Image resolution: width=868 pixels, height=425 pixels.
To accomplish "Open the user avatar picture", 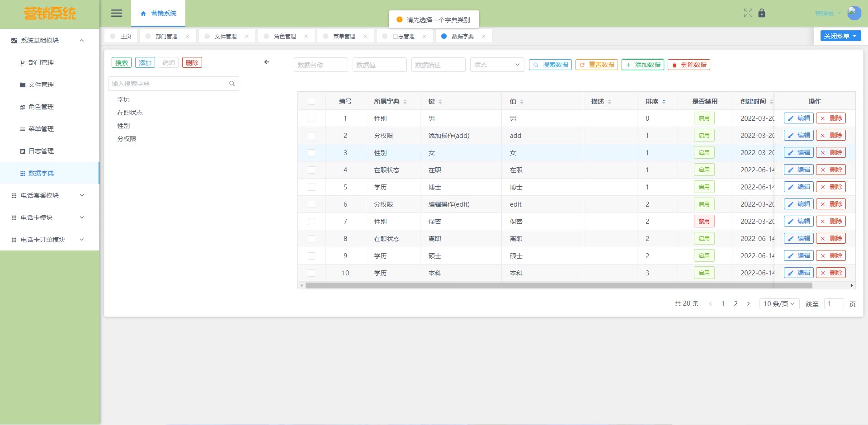I will (854, 13).
